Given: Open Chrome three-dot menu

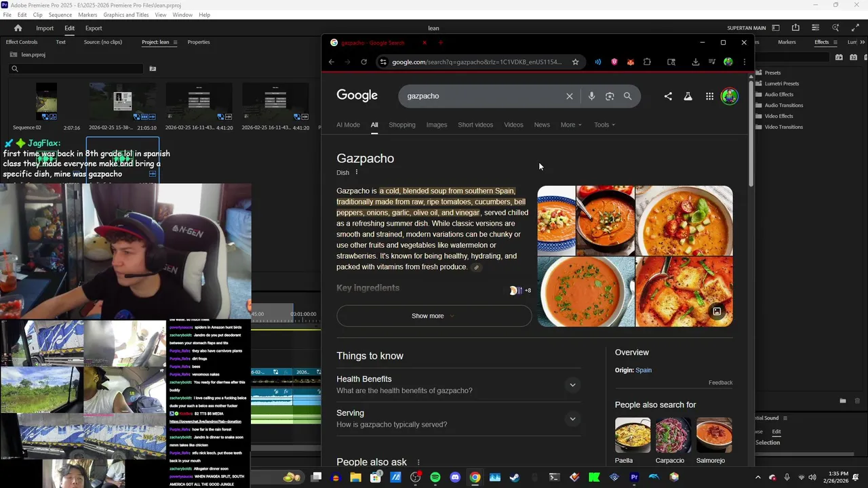Looking at the screenshot, I should point(744,62).
